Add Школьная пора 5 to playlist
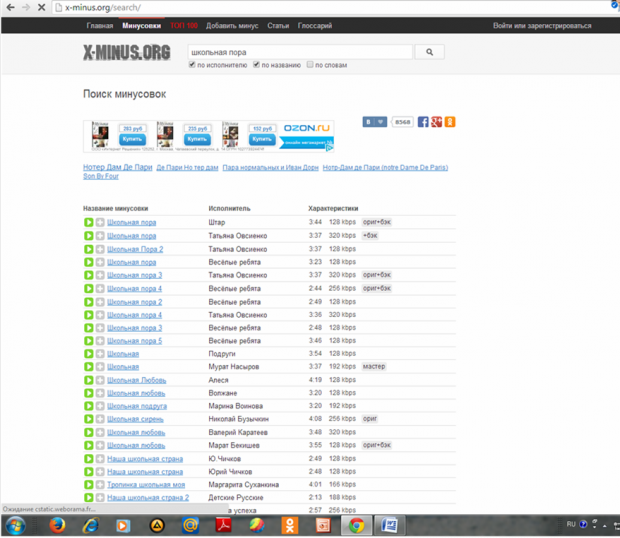Viewport: 620px width, 538px height. tap(100, 341)
